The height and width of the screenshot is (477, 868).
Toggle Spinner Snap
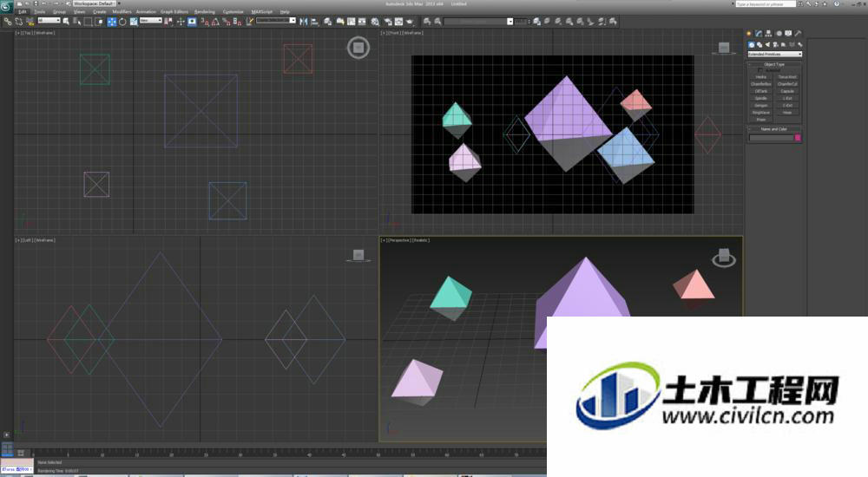237,22
